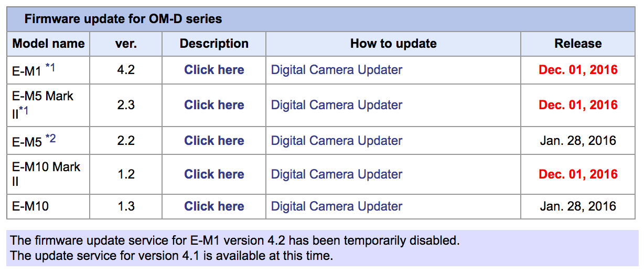Click the "Firmware update for OM-D series" title

point(123,19)
